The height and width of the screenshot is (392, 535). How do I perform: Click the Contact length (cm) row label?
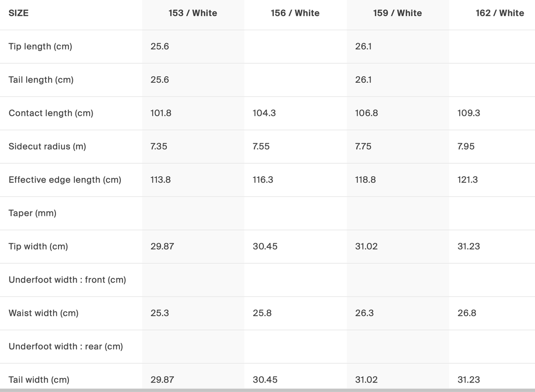(51, 113)
